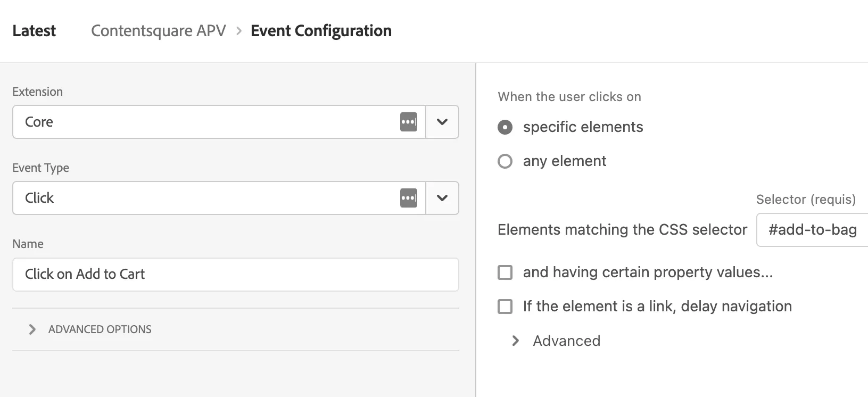This screenshot has height=397, width=868.
Task: Select the 'any element' radio button
Action: click(505, 161)
